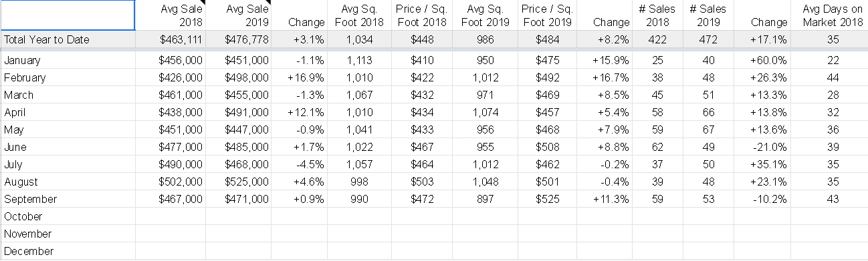
Task: Select the empty November Avg Sale 2018 cell
Action: coord(171,234)
